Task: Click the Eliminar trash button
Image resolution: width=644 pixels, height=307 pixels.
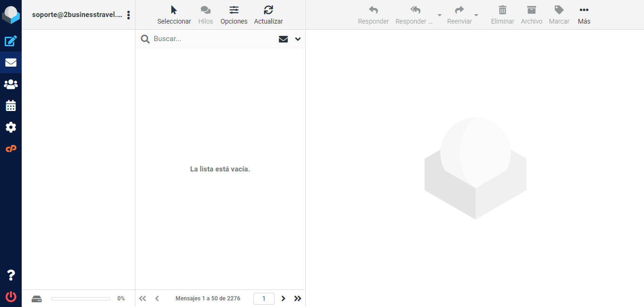Action: coord(502,15)
